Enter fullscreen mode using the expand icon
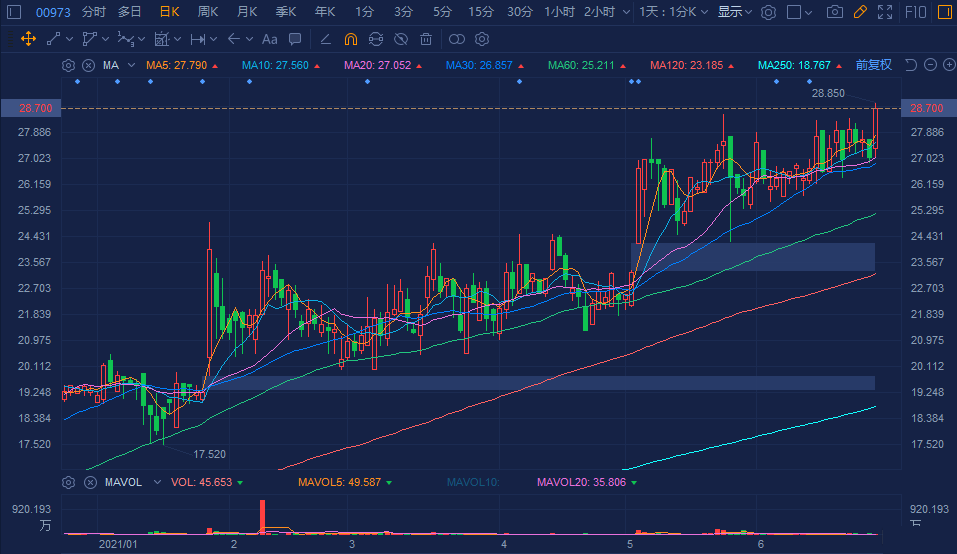This screenshot has width=957, height=554. click(883, 12)
